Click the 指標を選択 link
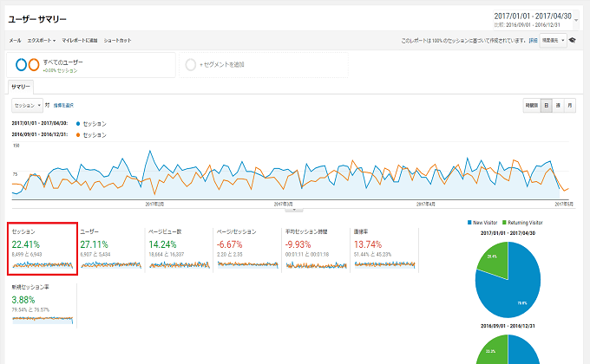 pos(63,105)
